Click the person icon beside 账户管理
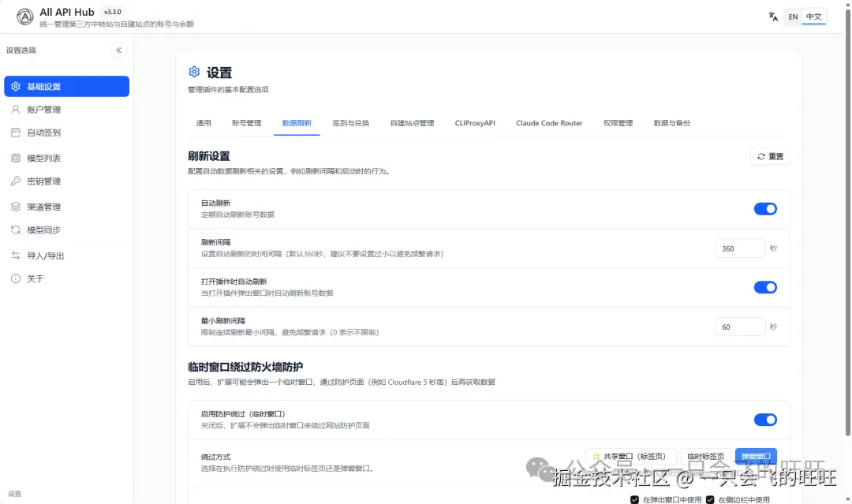The image size is (852, 504). 16,109
